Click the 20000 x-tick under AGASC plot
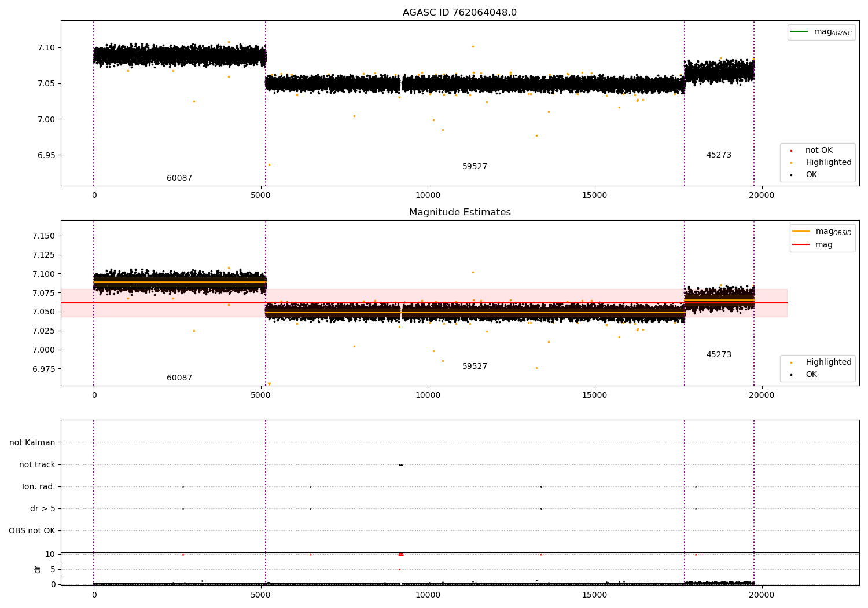The width and height of the screenshot is (868, 608). point(762,196)
